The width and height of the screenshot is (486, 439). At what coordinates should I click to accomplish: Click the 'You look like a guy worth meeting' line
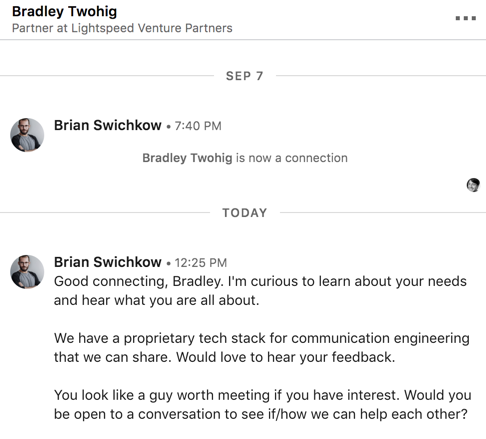[263, 395]
